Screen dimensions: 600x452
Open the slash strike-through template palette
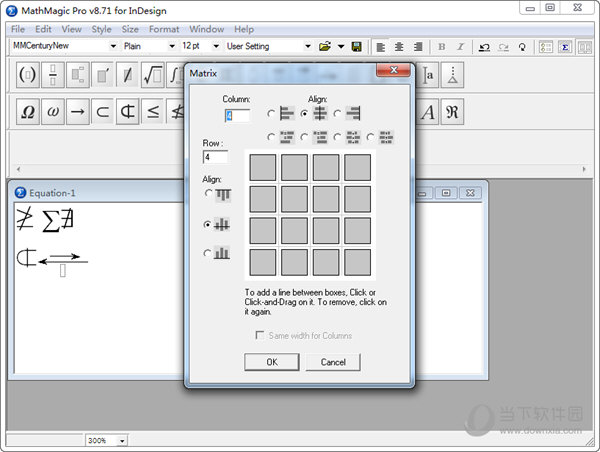127,75
